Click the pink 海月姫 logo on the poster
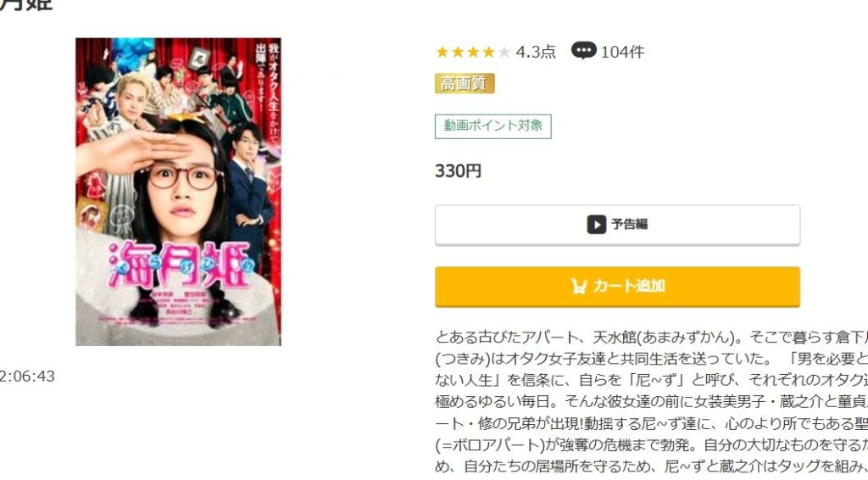This screenshot has width=868, height=480. pos(181,265)
